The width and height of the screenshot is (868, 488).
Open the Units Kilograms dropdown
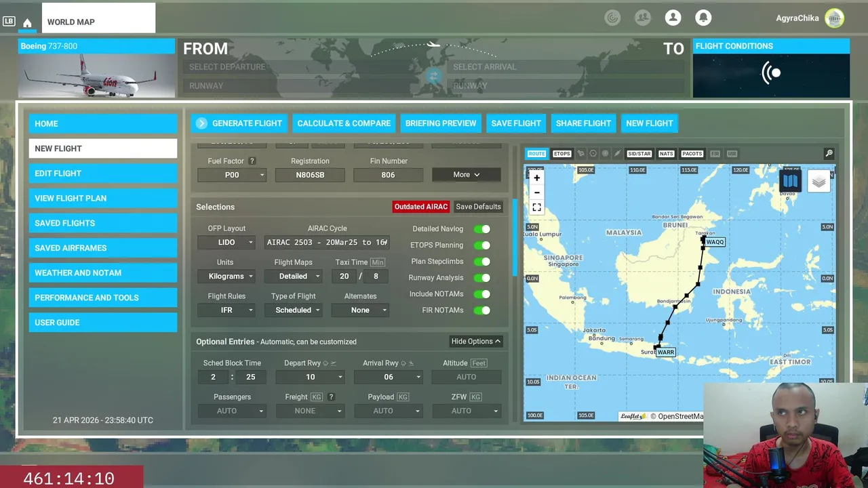click(226, 277)
